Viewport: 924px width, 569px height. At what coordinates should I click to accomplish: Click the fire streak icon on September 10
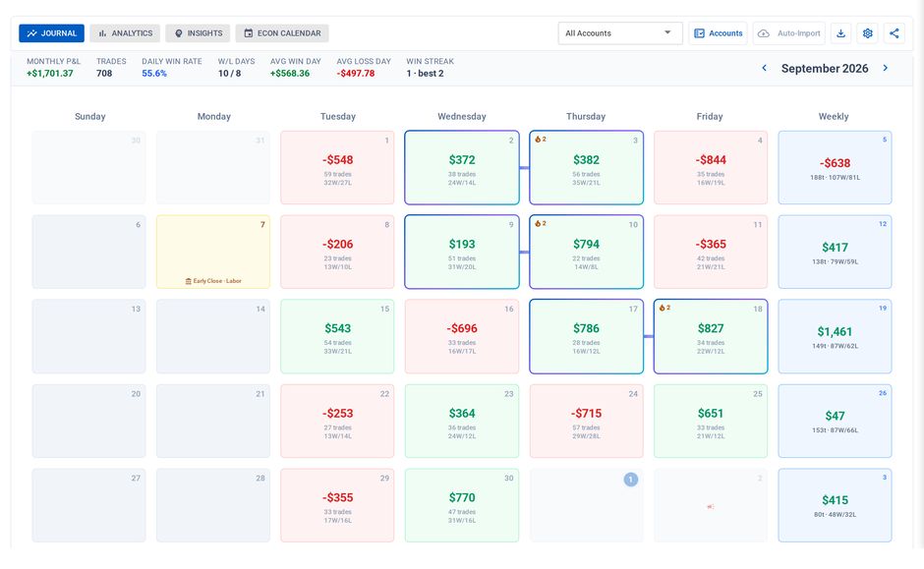click(x=538, y=224)
